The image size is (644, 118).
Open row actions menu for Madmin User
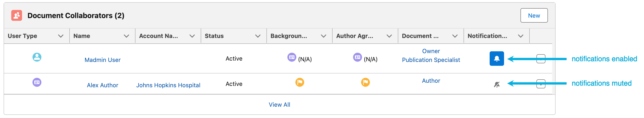pos(541,59)
